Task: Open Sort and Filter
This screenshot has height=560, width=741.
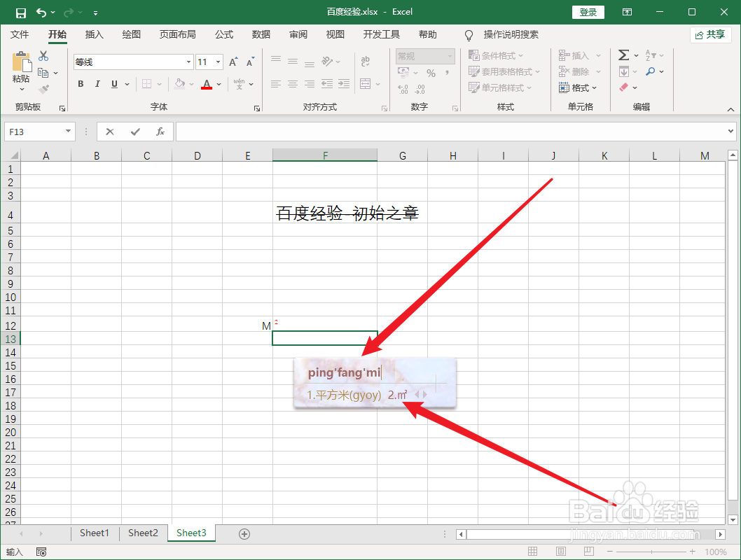Action: 650,55
